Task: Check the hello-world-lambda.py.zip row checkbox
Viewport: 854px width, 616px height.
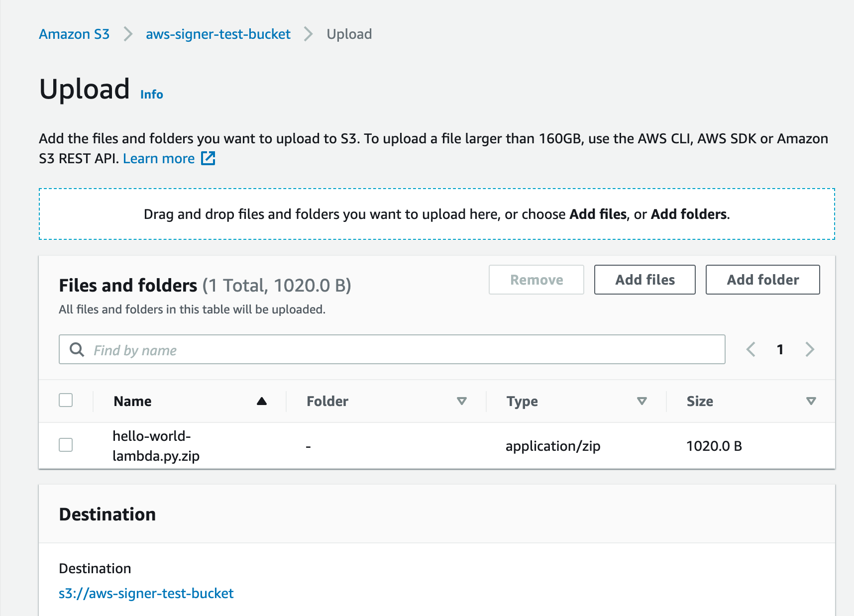Action: (x=66, y=445)
